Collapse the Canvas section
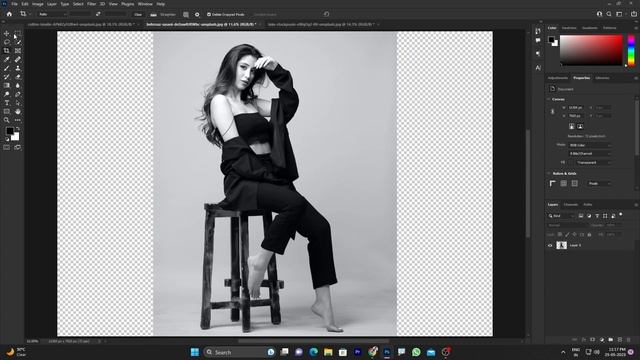640x360 pixels. [x=549, y=99]
